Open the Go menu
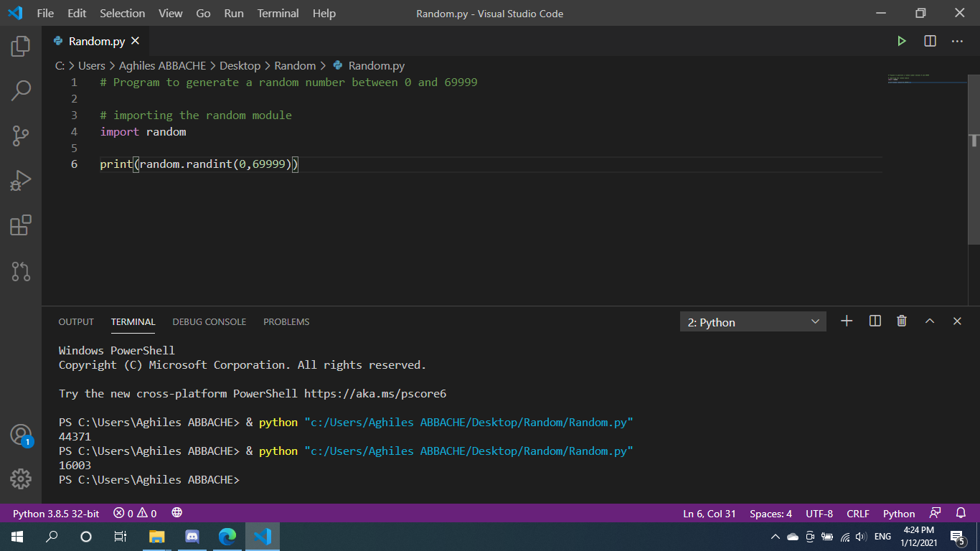The height and width of the screenshot is (551, 980). coord(204,14)
